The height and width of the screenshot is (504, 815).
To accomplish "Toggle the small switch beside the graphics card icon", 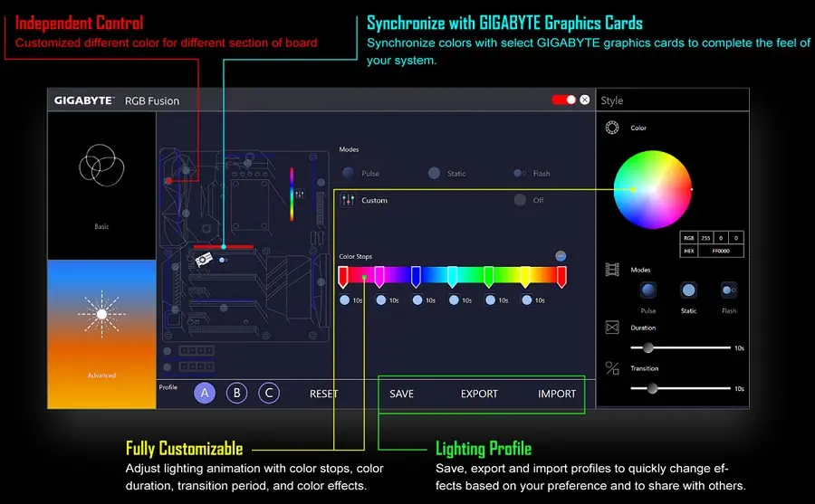I will 223,260.
